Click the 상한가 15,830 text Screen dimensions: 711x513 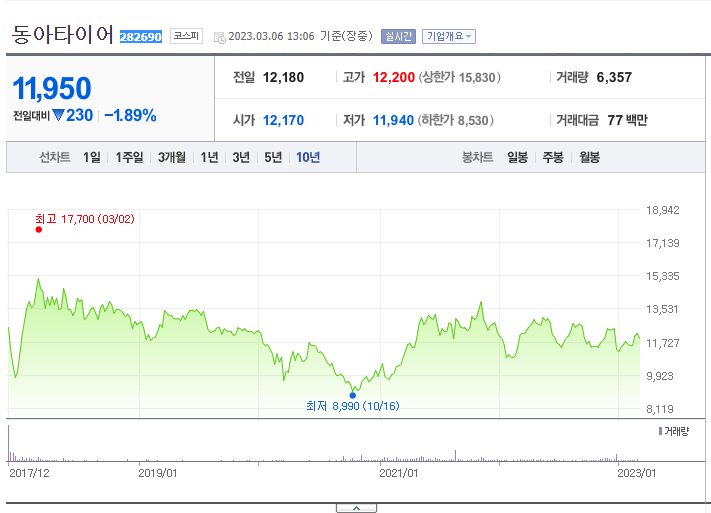[459, 78]
